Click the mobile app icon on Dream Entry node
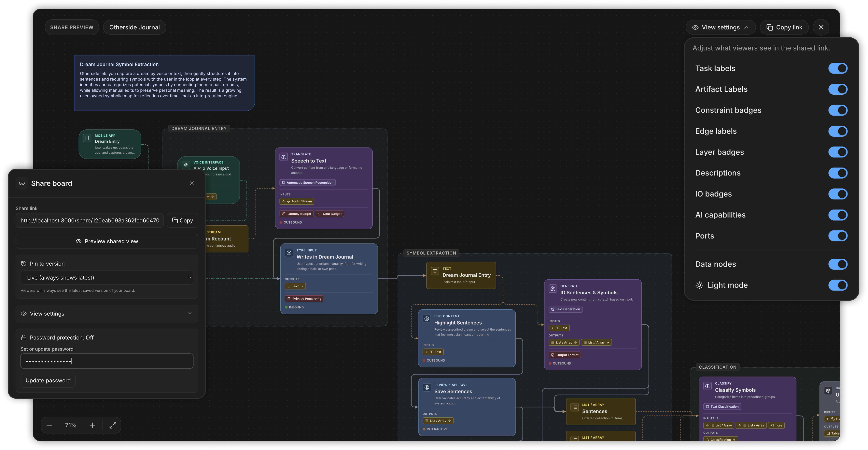Image resolution: width=868 pixels, height=450 pixels. 87,138
